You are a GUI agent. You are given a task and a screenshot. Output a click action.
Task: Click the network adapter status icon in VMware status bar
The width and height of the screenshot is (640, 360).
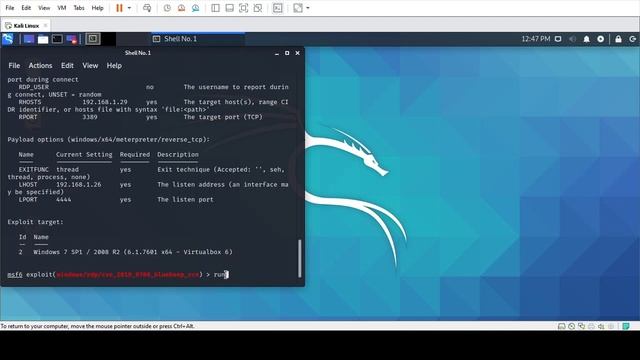[581, 326]
